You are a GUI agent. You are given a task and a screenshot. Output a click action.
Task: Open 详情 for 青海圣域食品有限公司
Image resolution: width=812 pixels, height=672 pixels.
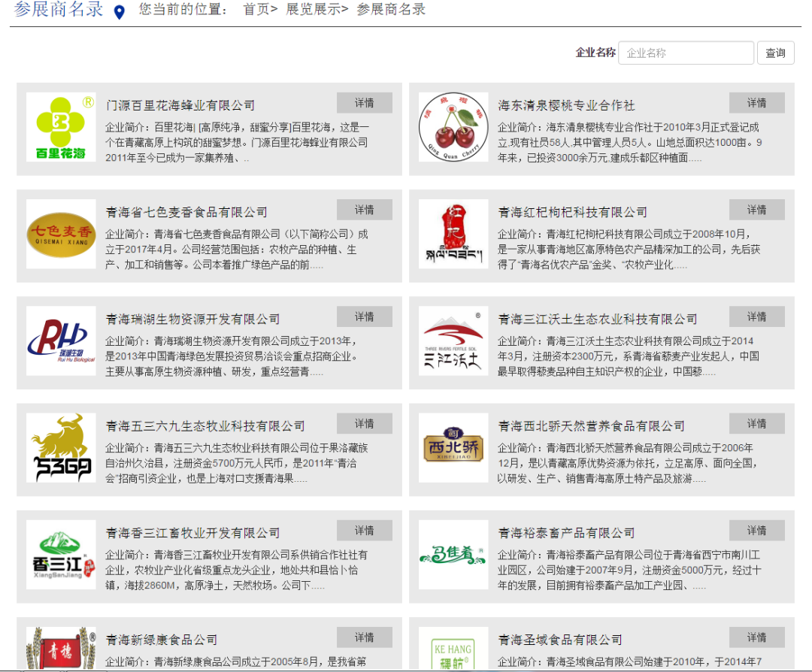click(757, 637)
